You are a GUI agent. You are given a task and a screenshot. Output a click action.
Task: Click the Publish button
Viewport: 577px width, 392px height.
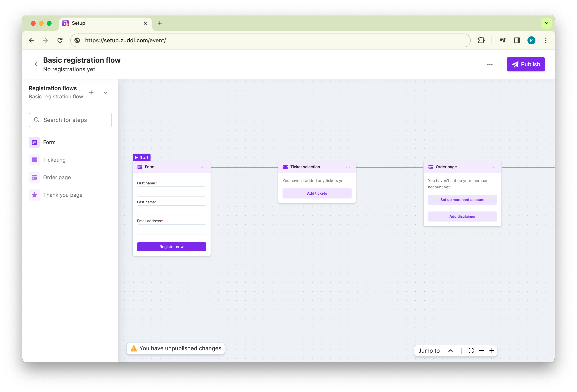526,64
